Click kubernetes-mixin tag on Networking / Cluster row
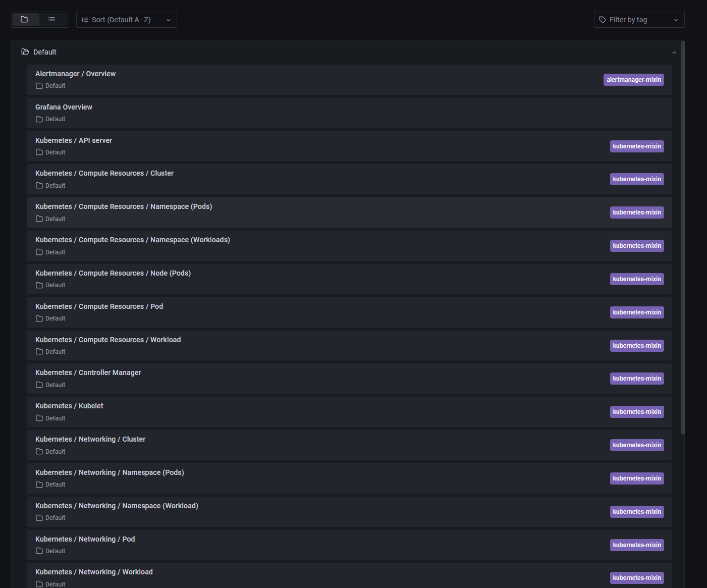707x588 pixels. coord(637,445)
